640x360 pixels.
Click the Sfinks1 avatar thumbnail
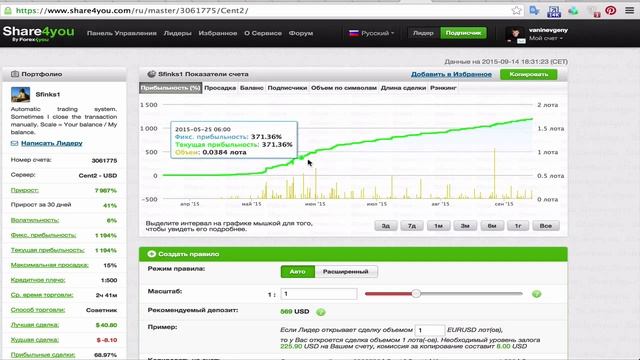tap(20, 95)
